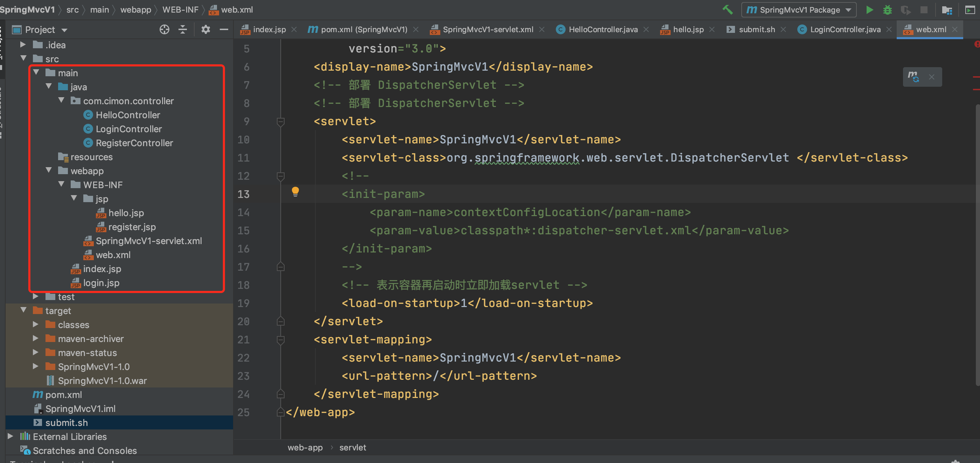
Task: Click WEB-INF in navigation breadcrumb
Action: point(180,9)
